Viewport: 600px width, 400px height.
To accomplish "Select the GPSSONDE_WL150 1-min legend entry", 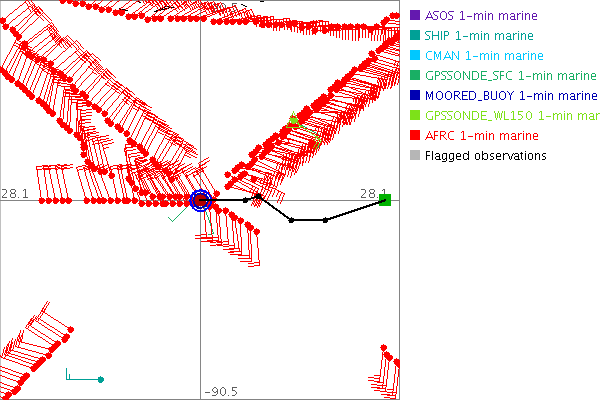I will click(511, 116).
